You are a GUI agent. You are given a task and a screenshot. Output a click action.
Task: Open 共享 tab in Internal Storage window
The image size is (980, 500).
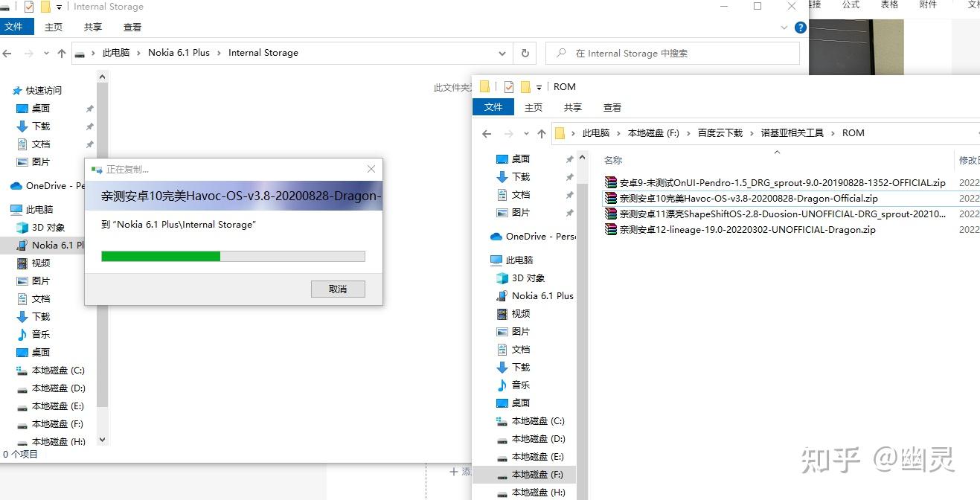point(93,27)
